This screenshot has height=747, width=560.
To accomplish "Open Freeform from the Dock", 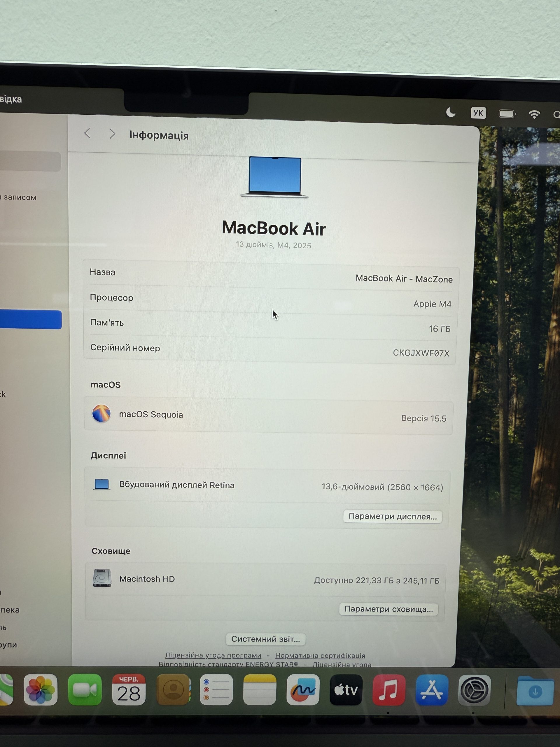I will (x=303, y=690).
